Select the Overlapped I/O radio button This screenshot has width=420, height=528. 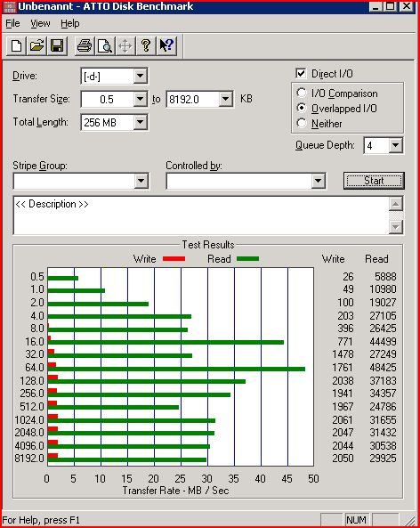pyautogui.click(x=301, y=108)
